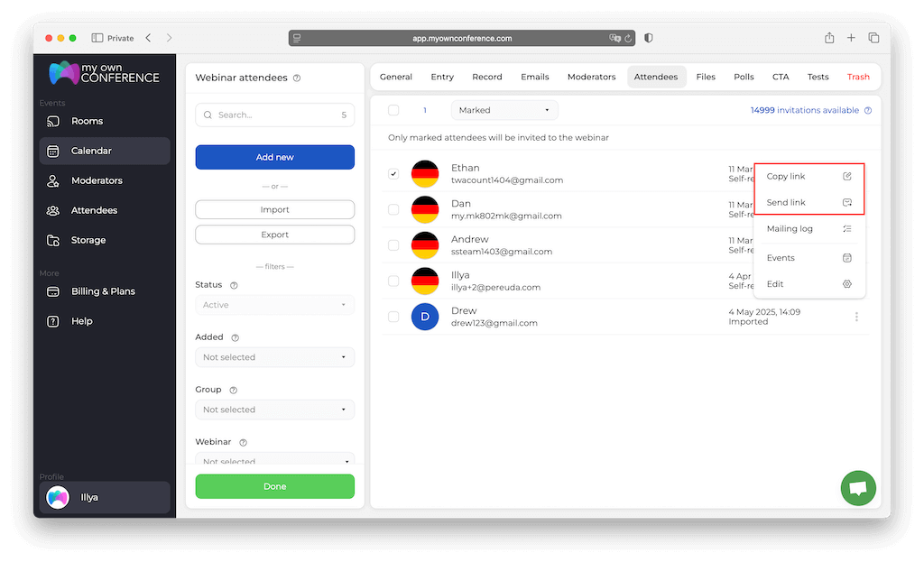Click the green Done button
Screen dimensions: 924x562
click(x=274, y=486)
